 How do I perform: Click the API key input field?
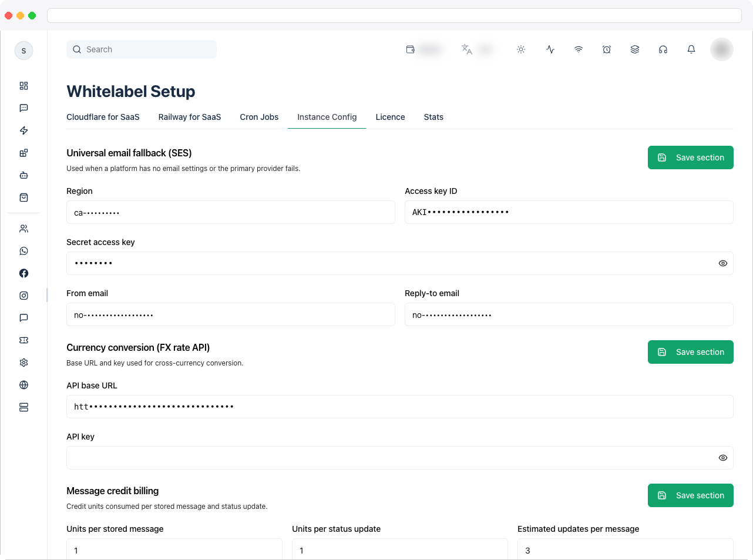click(x=400, y=458)
